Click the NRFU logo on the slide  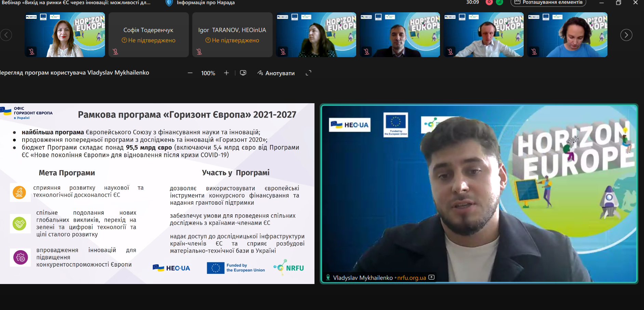[x=289, y=268]
